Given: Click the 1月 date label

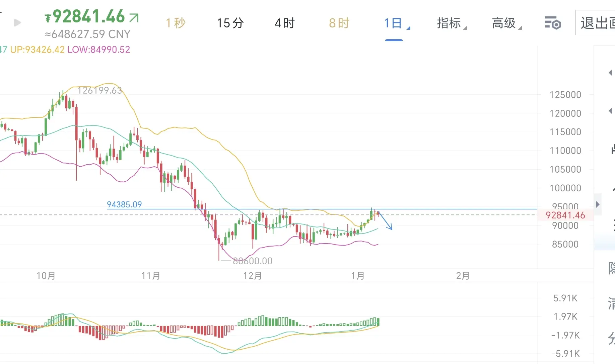Looking at the screenshot, I should pyautogui.click(x=358, y=276).
